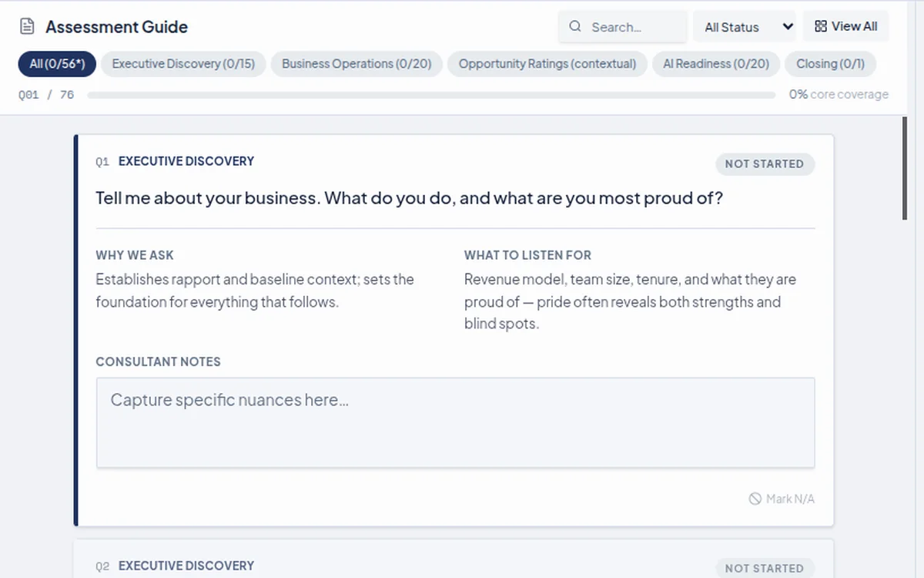Focus the Search input field
The height and width of the screenshot is (578, 924).
tap(622, 27)
